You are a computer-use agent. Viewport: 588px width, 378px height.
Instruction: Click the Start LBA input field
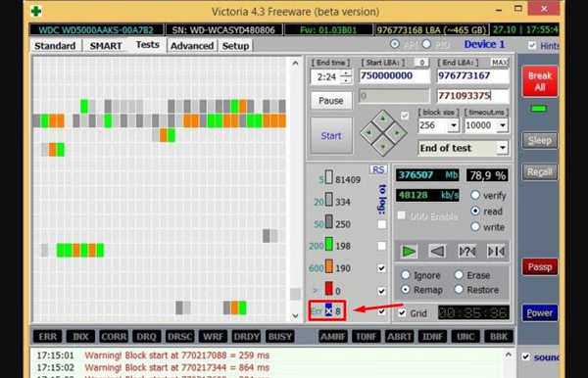pyautogui.click(x=395, y=76)
